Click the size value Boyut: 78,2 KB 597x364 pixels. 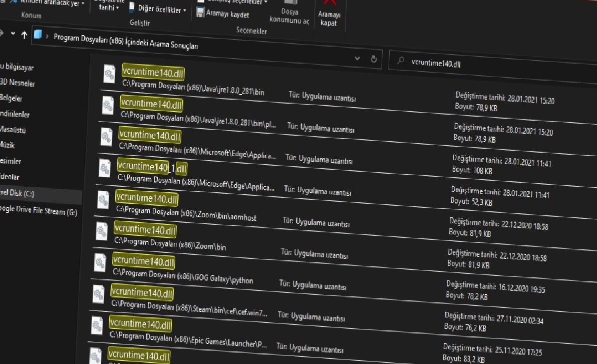467,296
